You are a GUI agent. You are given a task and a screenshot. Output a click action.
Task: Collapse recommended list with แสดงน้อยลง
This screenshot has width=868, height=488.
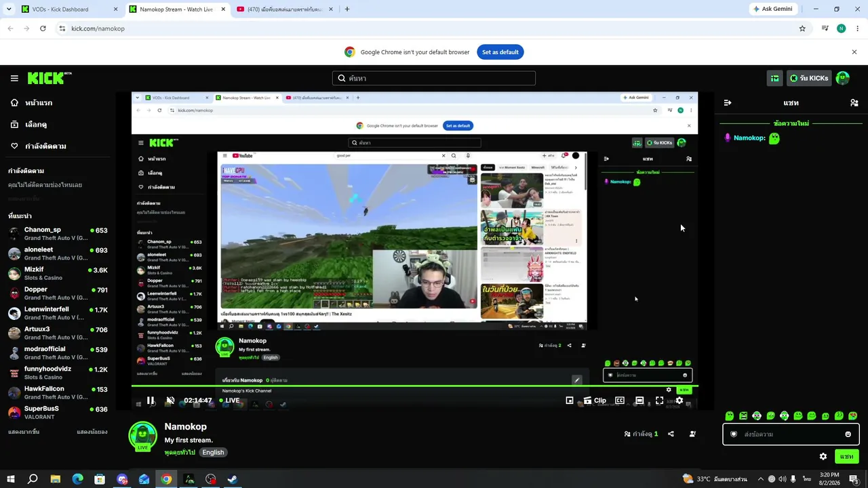92,432
